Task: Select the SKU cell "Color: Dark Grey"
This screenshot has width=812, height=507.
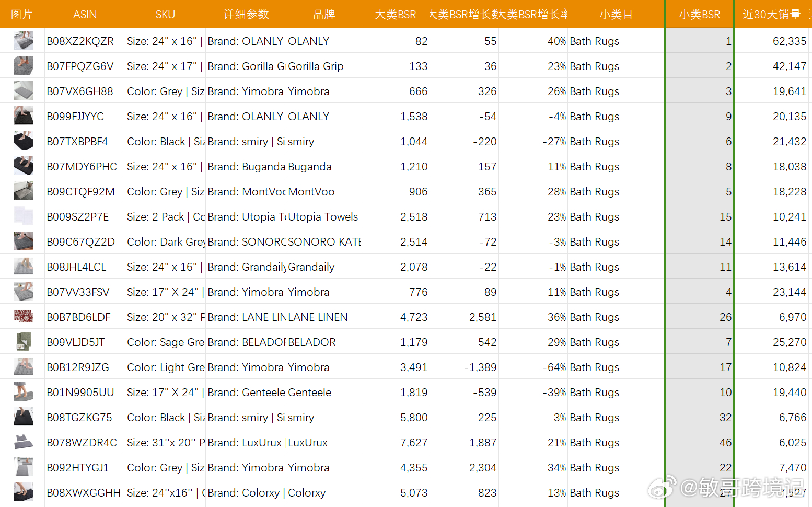Action: click(165, 242)
